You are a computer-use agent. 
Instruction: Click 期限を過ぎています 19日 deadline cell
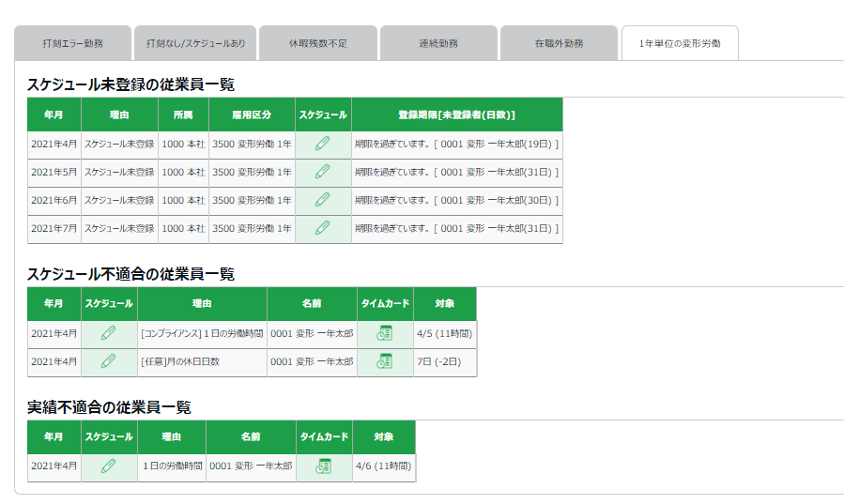click(457, 145)
